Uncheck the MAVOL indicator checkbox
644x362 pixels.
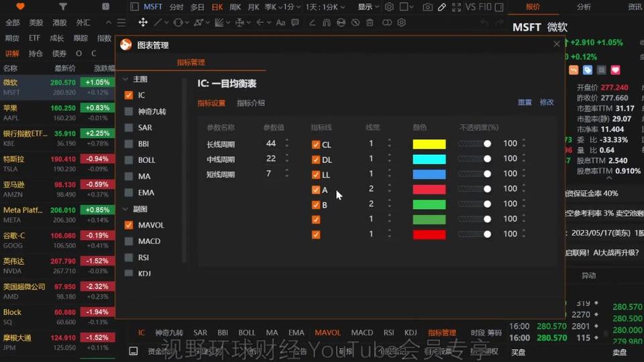click(129, 225)
